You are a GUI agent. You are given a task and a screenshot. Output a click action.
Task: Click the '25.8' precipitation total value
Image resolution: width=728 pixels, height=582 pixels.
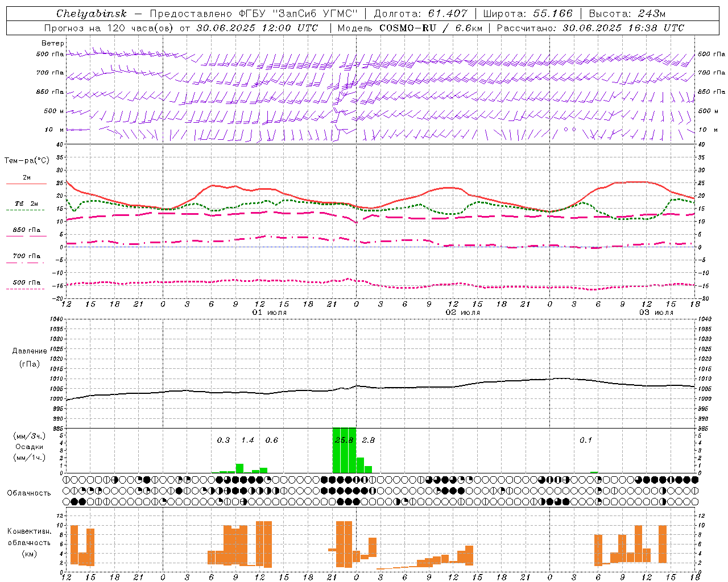tap(344, 440)
